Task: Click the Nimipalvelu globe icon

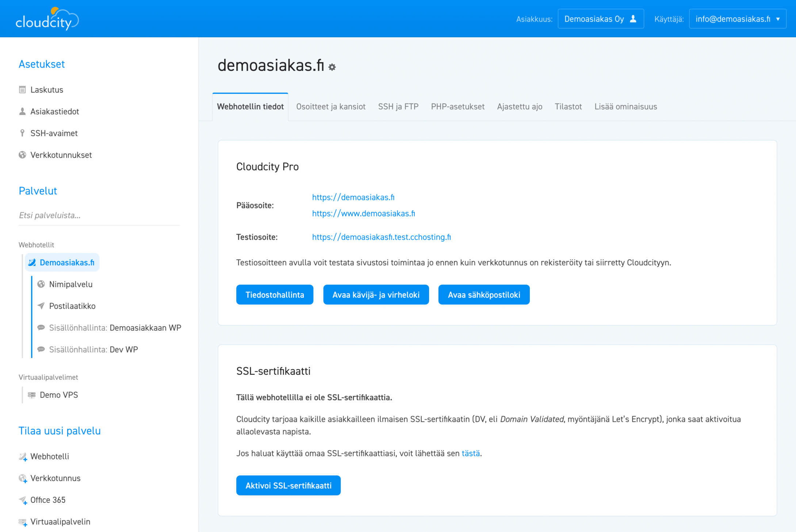Action: (x=41, y=284)
